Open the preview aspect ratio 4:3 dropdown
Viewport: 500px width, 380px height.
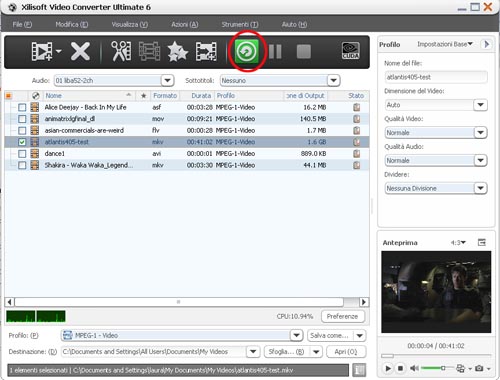pyautogui.click(x=458, y=243)
